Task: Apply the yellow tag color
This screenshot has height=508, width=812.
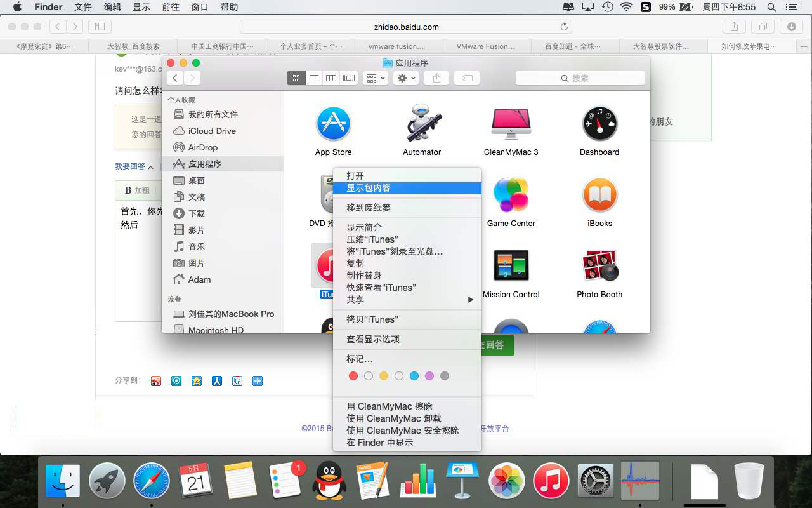Action: [x=384, y=376]
